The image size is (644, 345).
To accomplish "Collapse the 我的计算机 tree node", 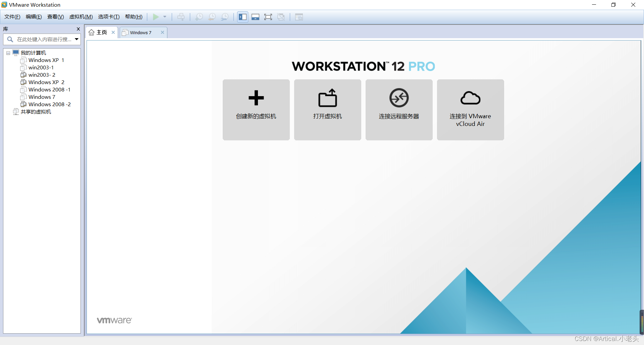I will [8, 53].
